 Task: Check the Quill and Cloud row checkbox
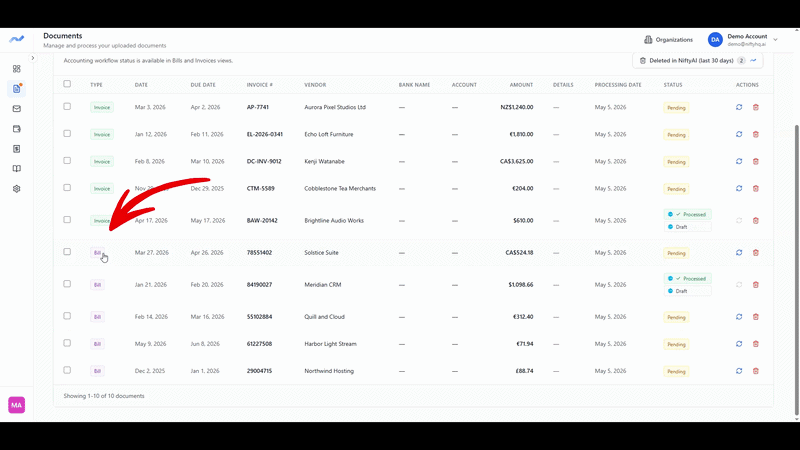[x=67, y=316]
